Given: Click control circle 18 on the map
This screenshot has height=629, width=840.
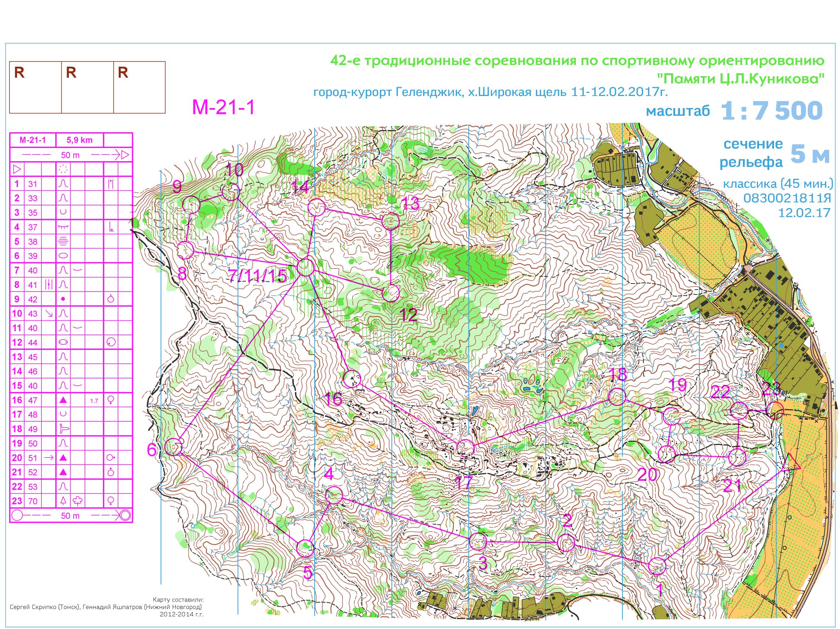Looking at the screenshot, I should coord(617,396).
